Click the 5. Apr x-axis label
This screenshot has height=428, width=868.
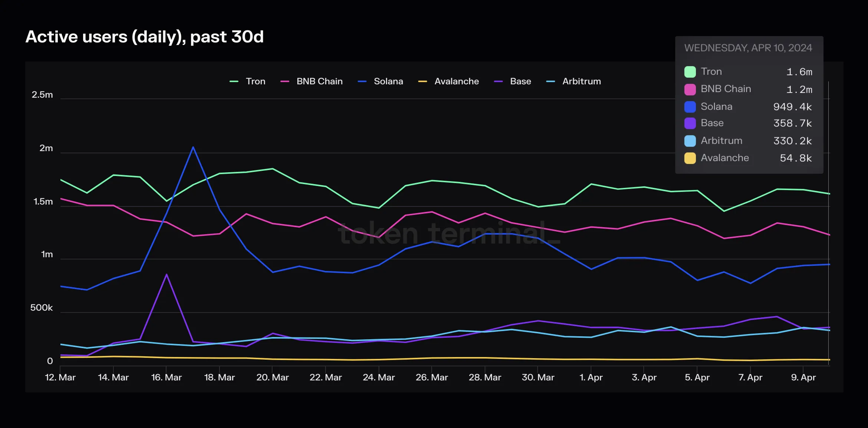point(697,378)
